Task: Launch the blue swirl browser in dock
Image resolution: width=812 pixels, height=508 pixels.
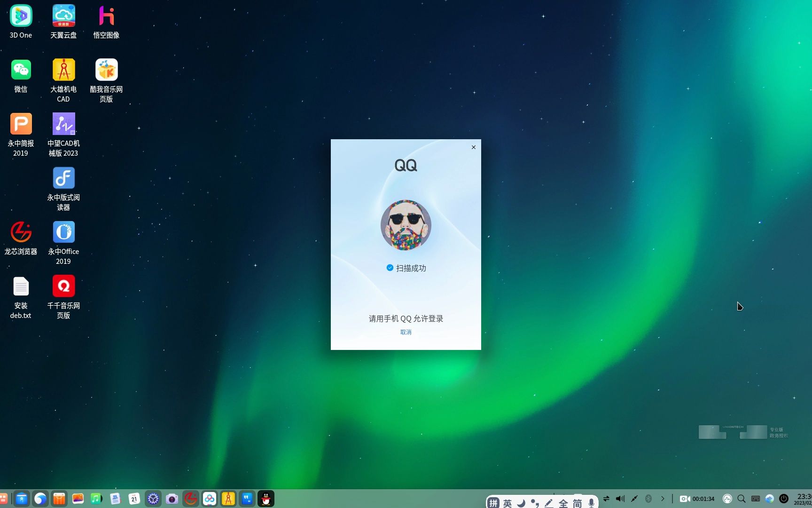Action: click(40, 499)
